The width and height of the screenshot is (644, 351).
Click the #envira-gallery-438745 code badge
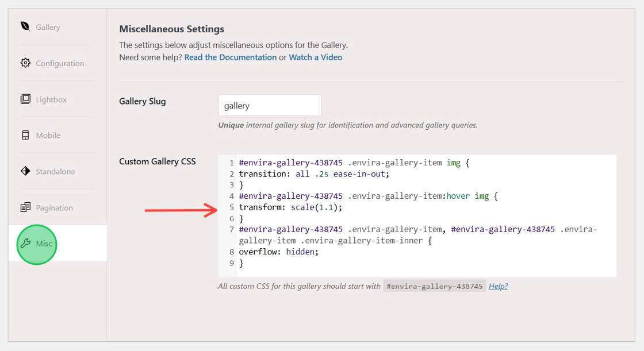434,286
